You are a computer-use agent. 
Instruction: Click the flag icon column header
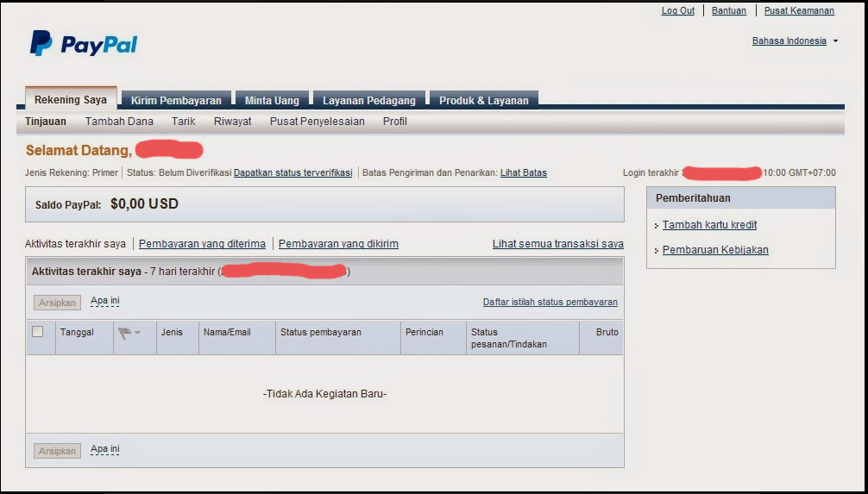click(124, 333)
